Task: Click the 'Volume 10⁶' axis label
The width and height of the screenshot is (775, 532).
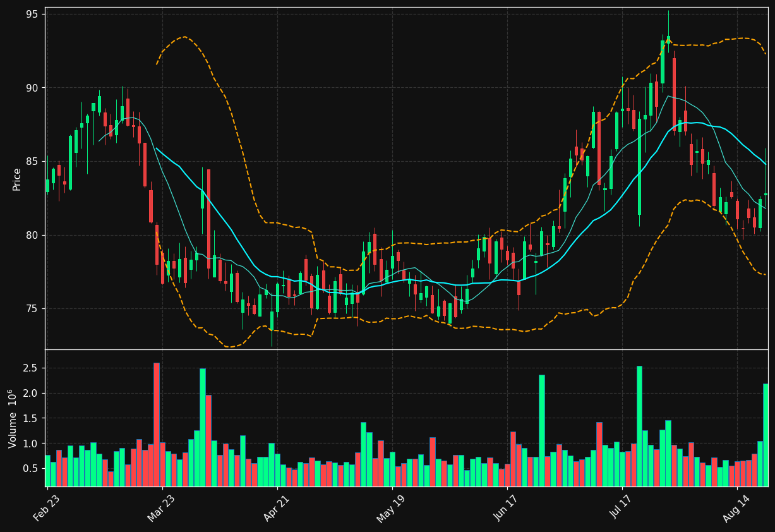Action: click(12, 418)
